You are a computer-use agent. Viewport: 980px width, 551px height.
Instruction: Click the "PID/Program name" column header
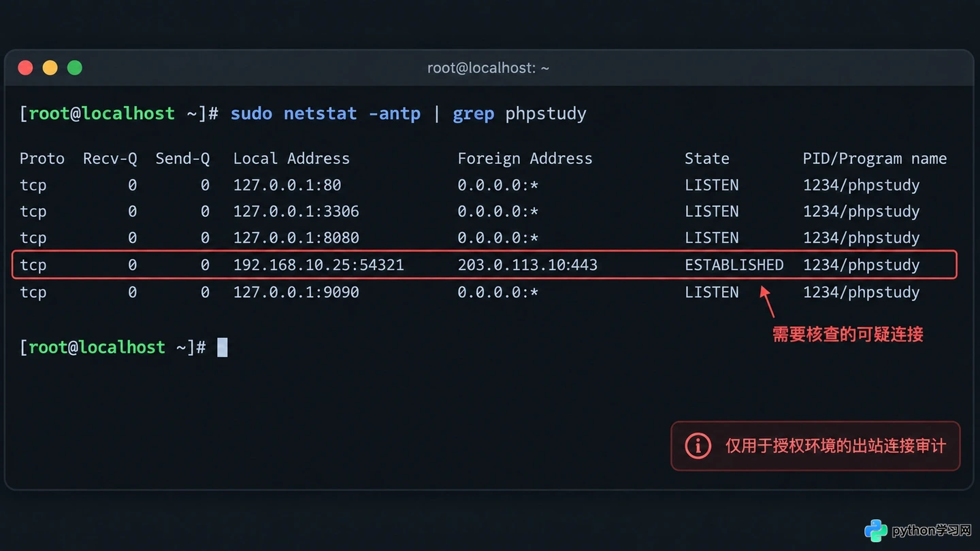tap(875, 158)
